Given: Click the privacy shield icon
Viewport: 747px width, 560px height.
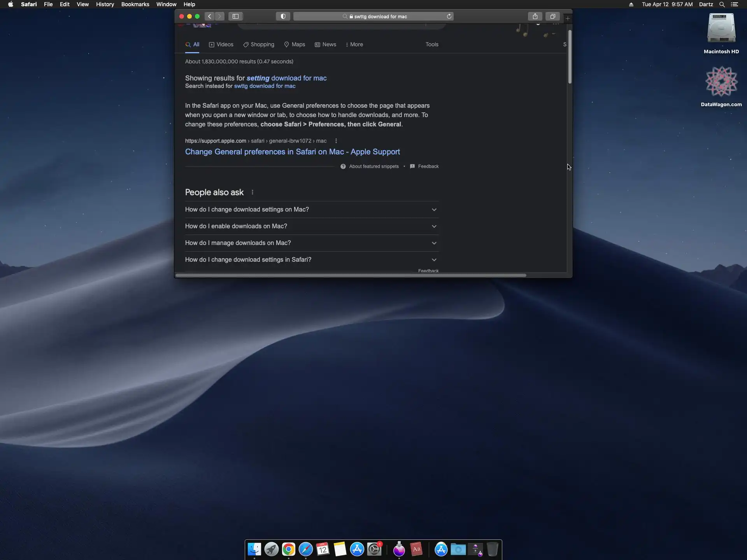Looking at the screenshot, I should pyautogui.click(x=283, y=16).
